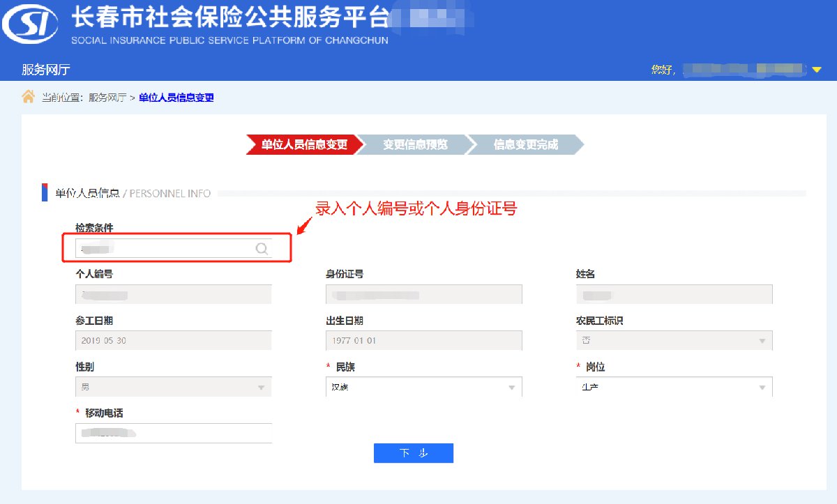
Task: Click the 移动电话 input field
Action: pos(173,433)
